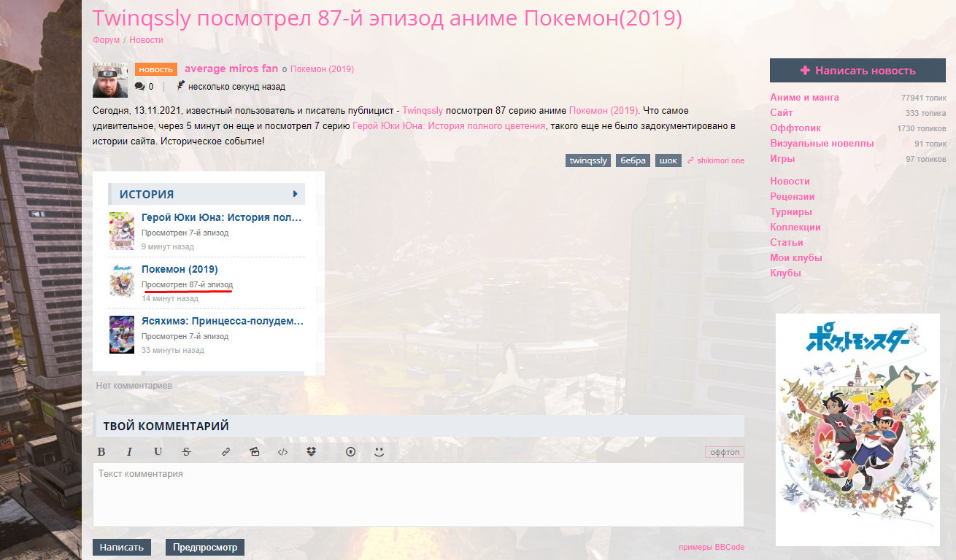Click the Предпросмотр preview button

[x=205, y=548]
